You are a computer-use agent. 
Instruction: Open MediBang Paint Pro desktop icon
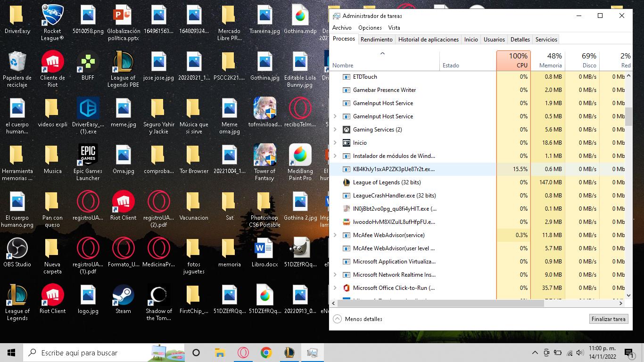click(x=300, y=159)
